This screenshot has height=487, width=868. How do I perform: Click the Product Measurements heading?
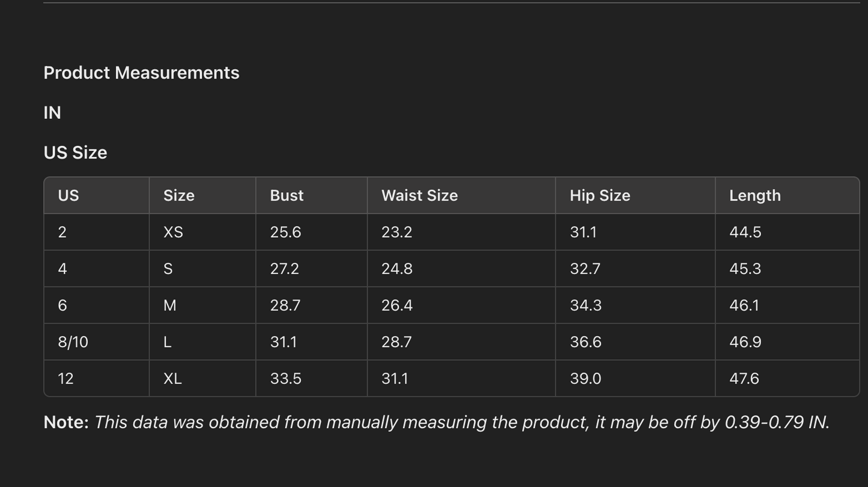pyautogui.click(x=141, y=73)
